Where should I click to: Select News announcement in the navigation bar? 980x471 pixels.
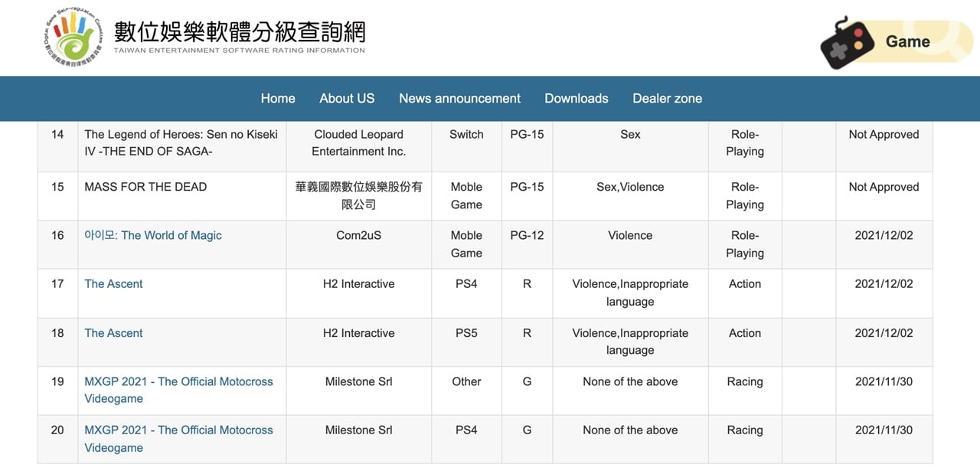[x=459, y=98]
